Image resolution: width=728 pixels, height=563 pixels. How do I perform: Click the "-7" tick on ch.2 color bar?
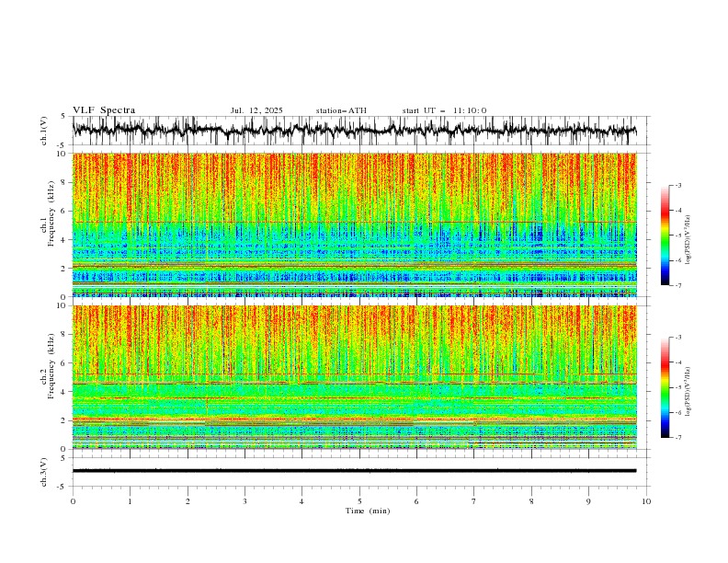point(678,438)
